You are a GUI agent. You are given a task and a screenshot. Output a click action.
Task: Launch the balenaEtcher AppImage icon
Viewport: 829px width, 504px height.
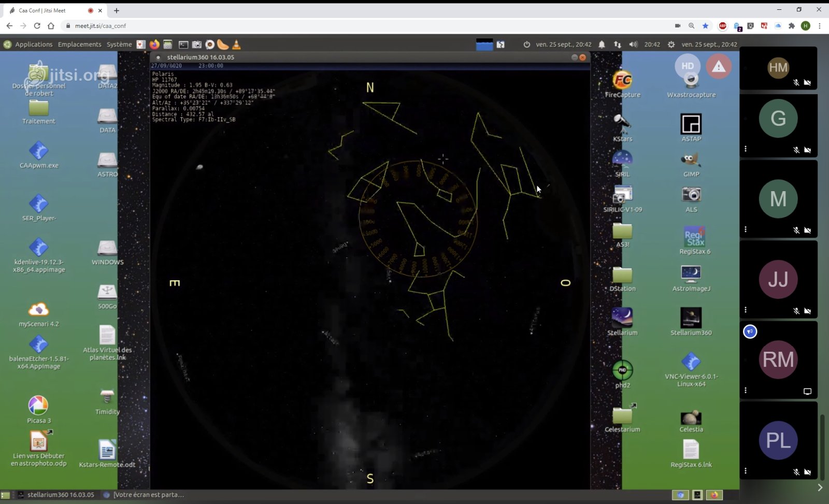click(39, 344)
